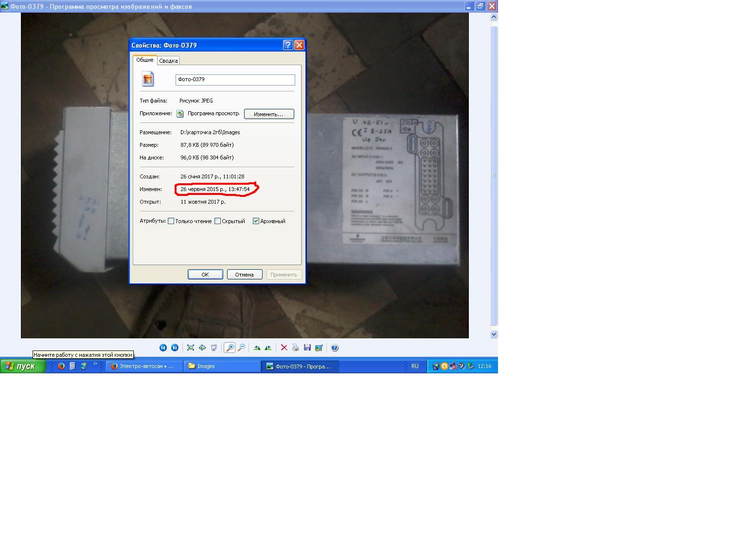Screen dimensions: 747x560
Task: Start the slide show
Action: click(213, 348)
